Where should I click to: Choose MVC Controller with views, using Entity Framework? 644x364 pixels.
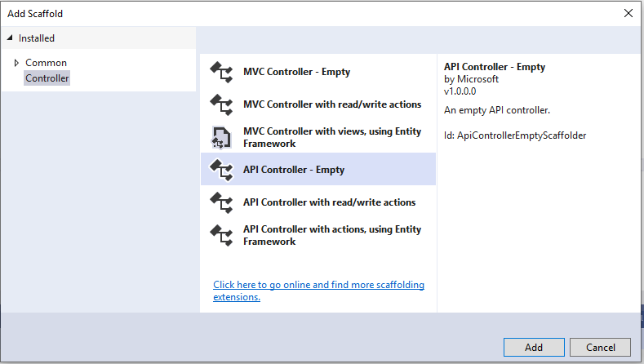[x=332, y=137]
